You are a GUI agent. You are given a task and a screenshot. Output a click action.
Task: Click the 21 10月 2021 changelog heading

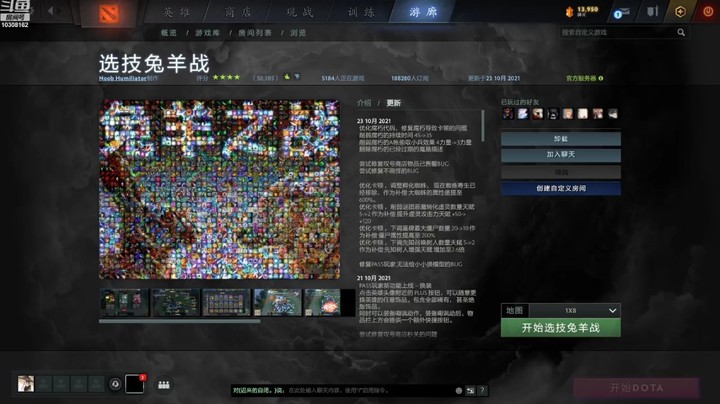click(x=374, y=278)
